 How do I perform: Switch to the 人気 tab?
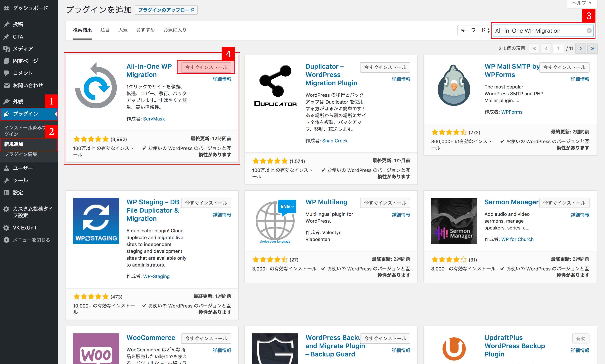point(123,30)
